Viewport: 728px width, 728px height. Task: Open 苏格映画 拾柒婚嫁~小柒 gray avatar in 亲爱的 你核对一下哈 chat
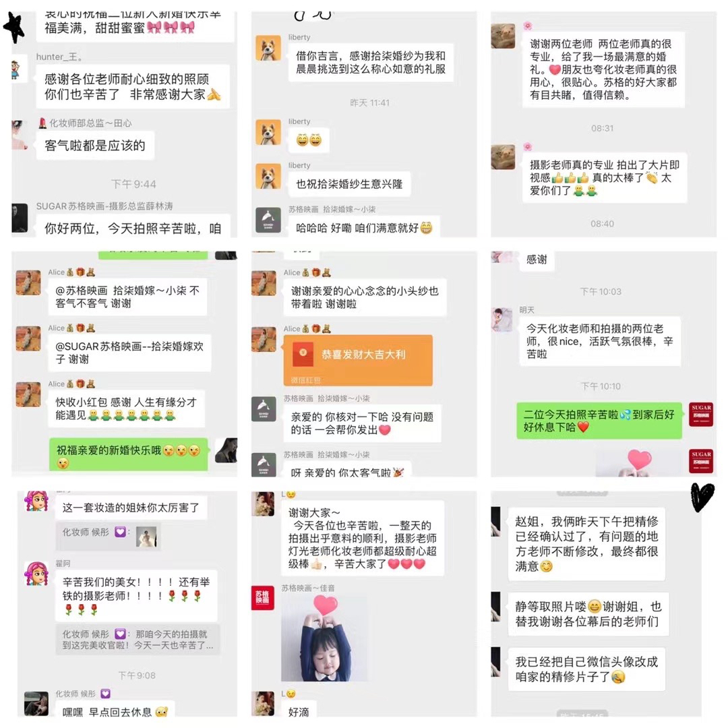(264, 408)
